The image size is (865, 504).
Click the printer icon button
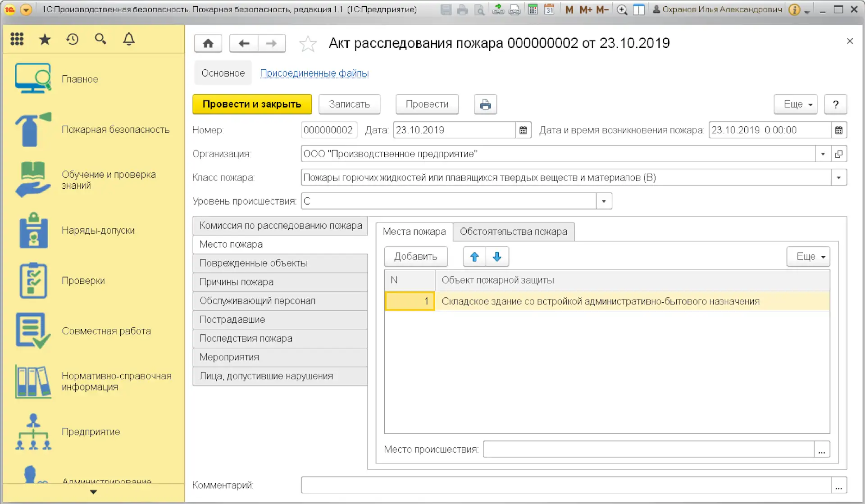(485, 104)
